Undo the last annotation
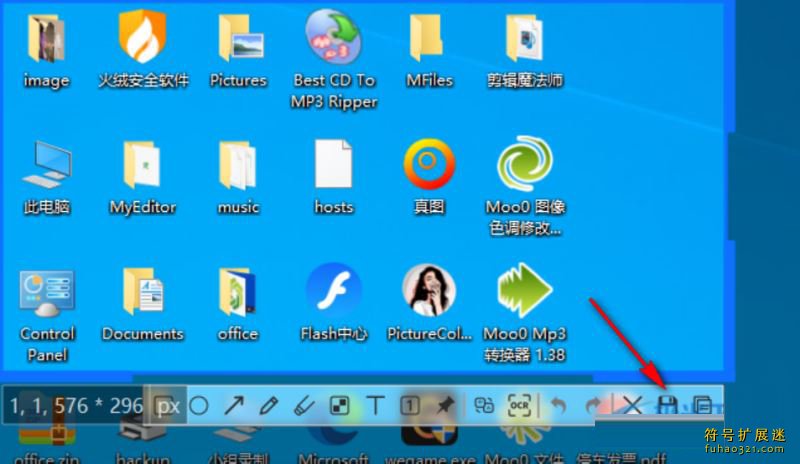This screenshot has width=800, height=464. [x=559, y=405]
